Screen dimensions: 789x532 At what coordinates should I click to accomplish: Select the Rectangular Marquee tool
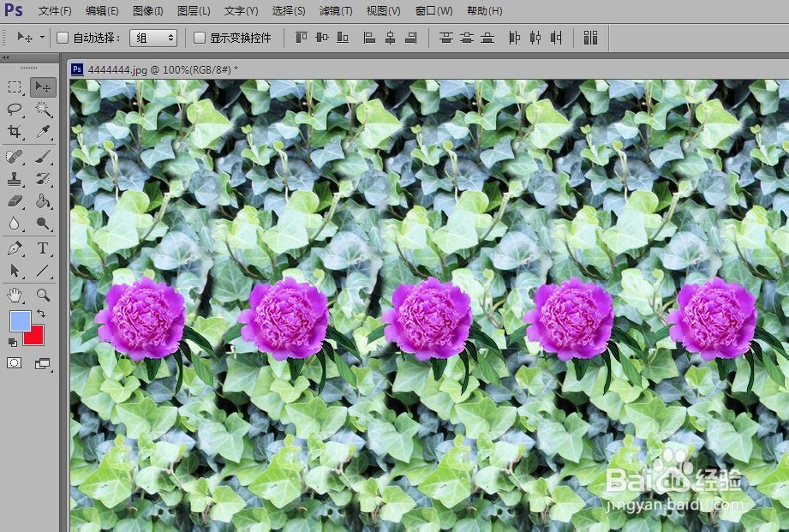(x=15, y=87)
